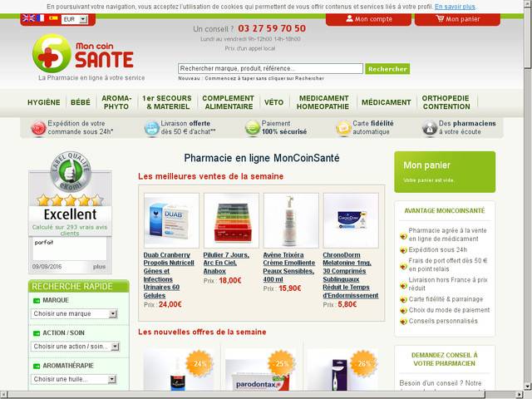
Task: Open the MEDICAMENT HOMEOPATHIE menu
Action: pyautogui.click(x=323, y=102)
